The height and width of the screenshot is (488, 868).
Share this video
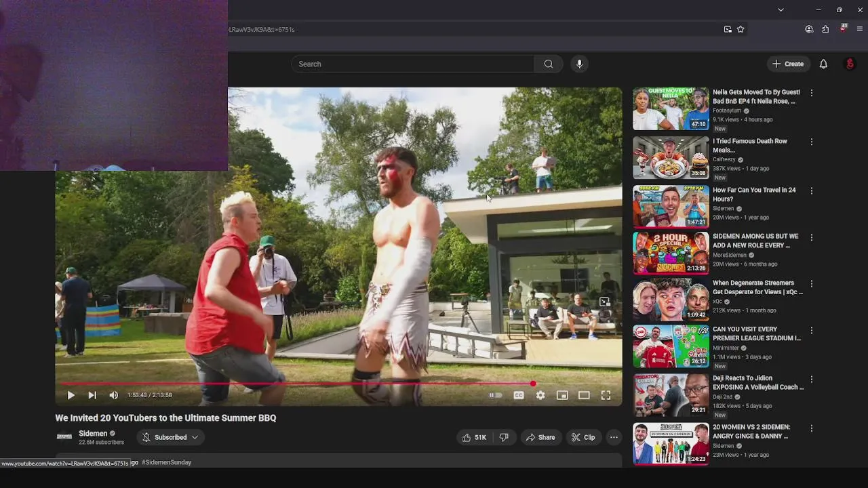click(540, 437)
